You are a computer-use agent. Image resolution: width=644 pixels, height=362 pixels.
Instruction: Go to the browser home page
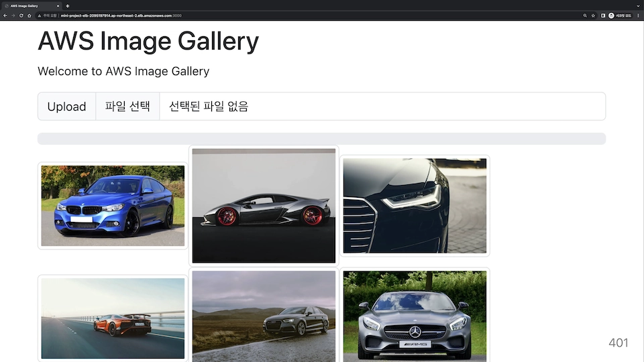29,15
